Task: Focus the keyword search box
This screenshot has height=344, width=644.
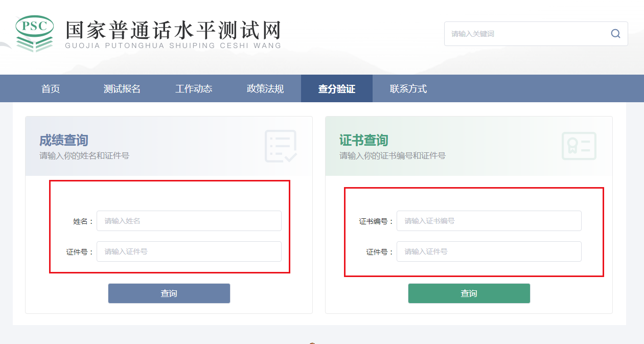Action: [536, 34]
